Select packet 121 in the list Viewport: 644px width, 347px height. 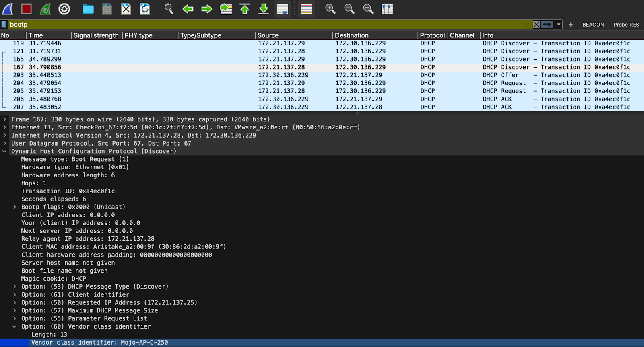[322, 51]
